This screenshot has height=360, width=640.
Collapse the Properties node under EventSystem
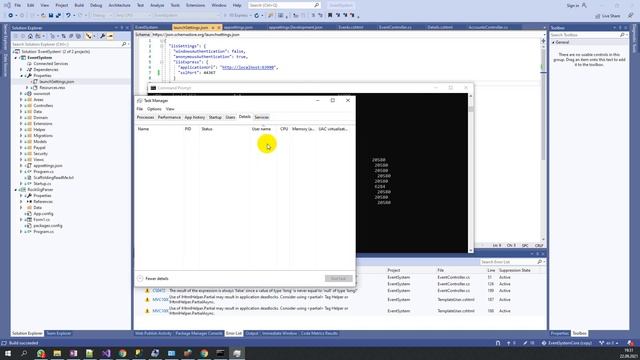(x=21, y=76)
